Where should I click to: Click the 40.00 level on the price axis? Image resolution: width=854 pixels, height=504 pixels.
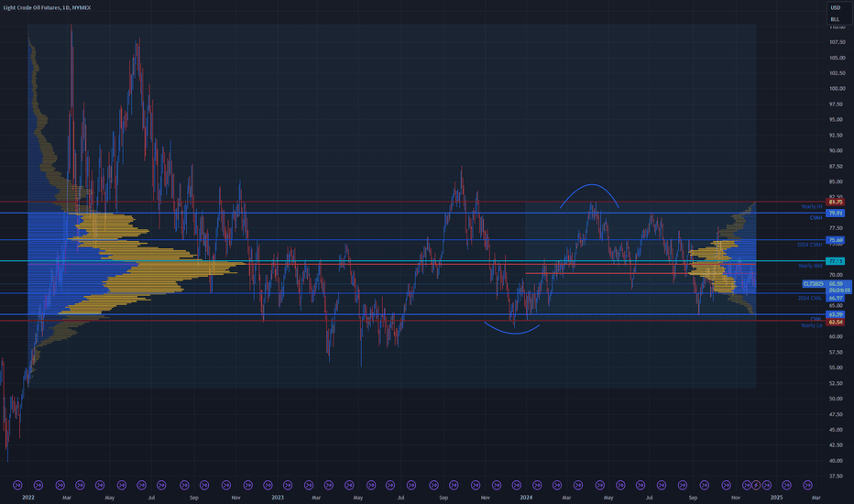836,460
